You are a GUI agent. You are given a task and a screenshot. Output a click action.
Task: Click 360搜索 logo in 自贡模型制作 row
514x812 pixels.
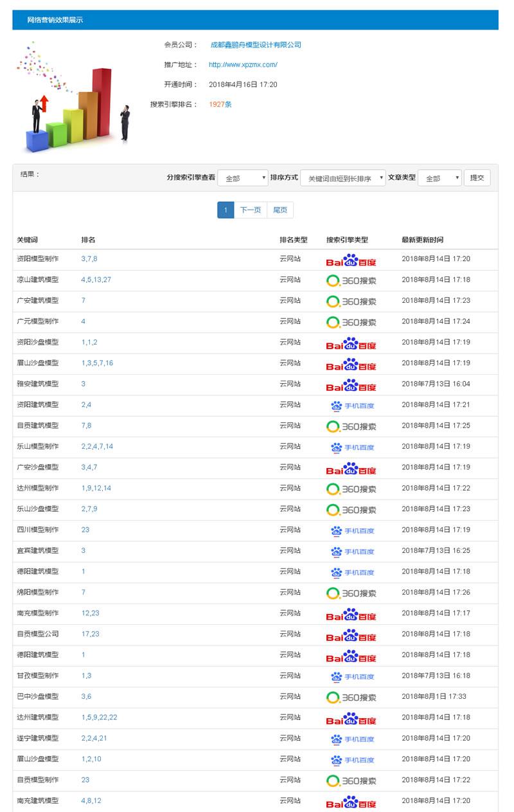[351, 781]
